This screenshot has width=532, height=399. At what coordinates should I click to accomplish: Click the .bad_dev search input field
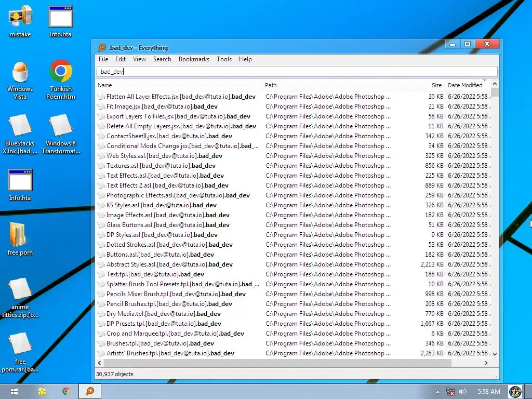tap(297, 72)
